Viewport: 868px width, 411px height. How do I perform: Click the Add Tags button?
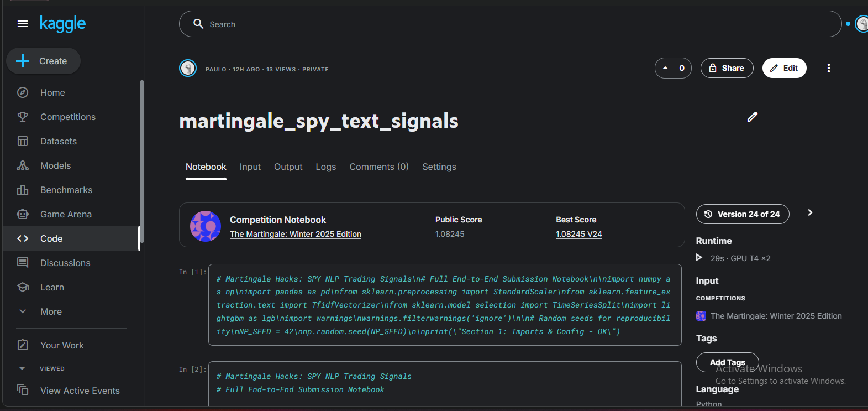pyautogui.click(x=727, y=362)
